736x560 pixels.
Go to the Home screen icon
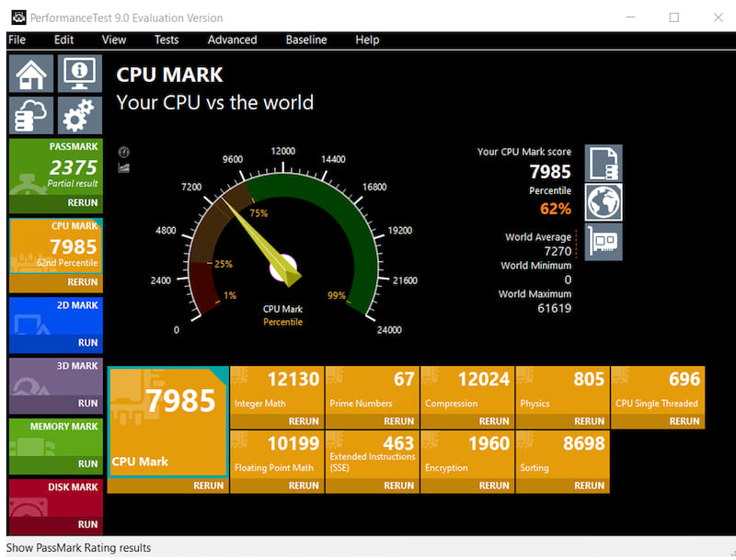point(31,74)
